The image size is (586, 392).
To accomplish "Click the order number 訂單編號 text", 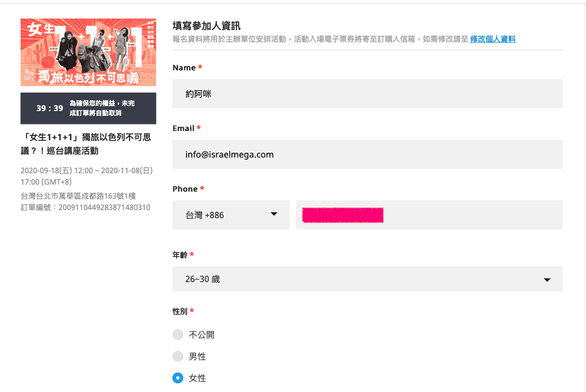I will [x=86, y=207].
